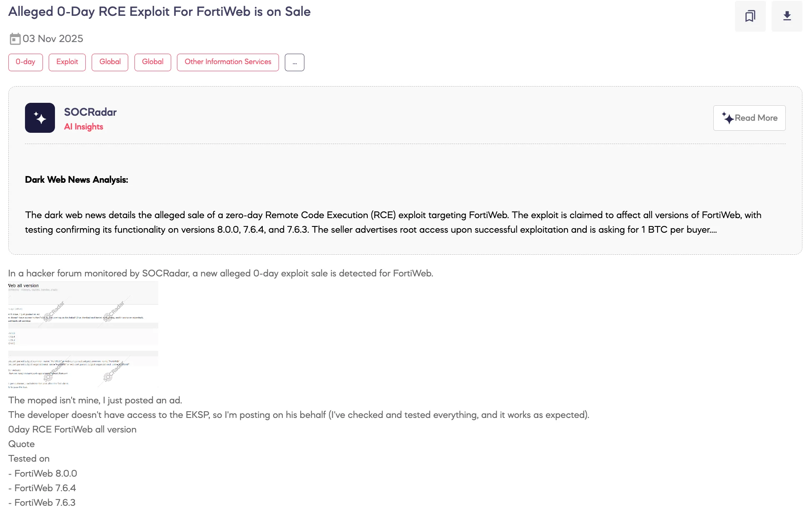Screen dimensions: 812x512
Task: Click the second Global category label
Action: tap(152, 62)
